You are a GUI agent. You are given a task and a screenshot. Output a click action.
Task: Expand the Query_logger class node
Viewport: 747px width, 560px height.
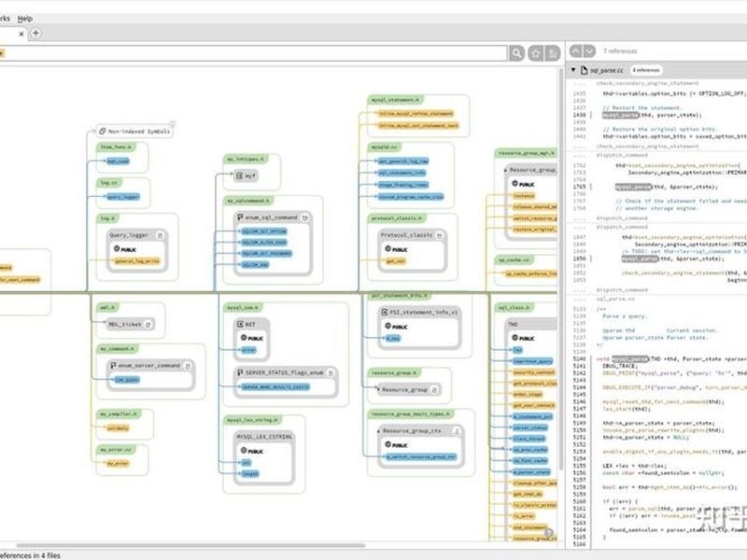coord(160,235)
